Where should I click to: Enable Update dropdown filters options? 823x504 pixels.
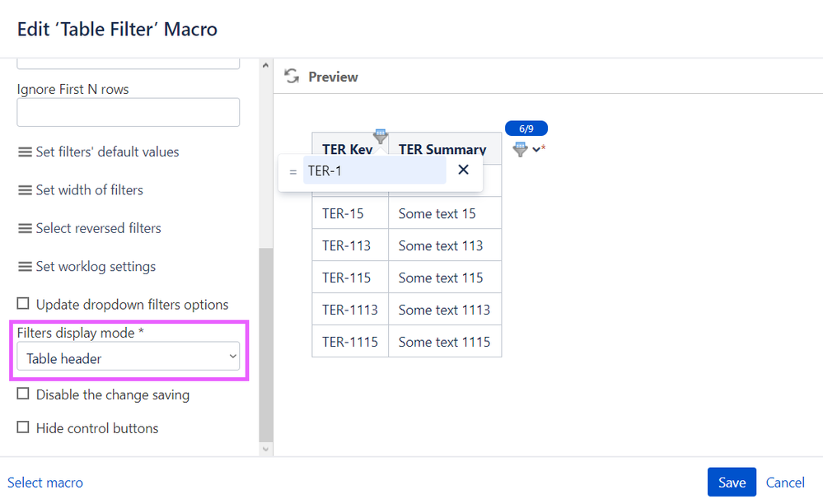coord(23,304)
